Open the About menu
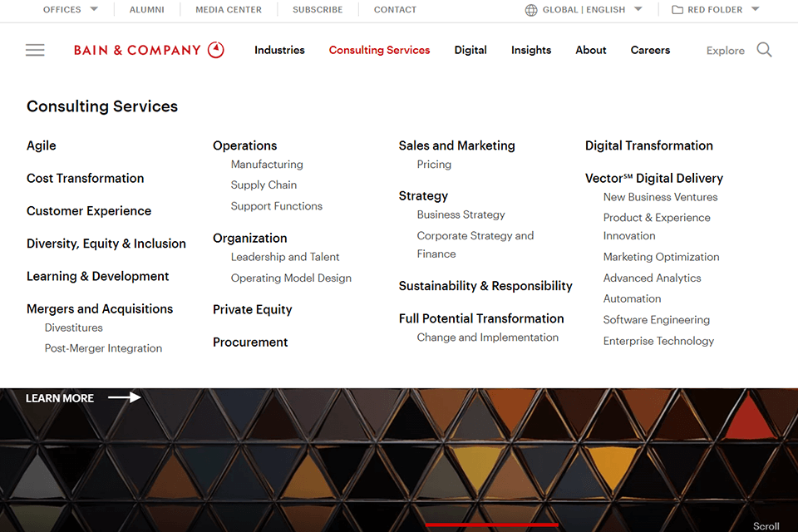798x532 pixels. pyautogui.click(x=591, y=50)
